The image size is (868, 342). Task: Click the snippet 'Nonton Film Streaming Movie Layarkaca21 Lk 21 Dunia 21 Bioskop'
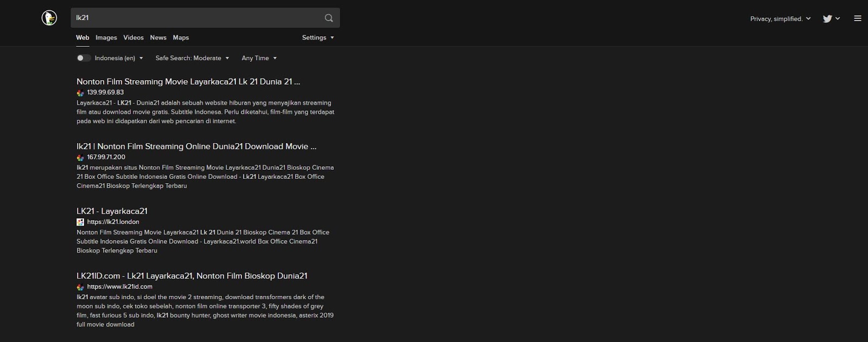[x=203, y=241]
